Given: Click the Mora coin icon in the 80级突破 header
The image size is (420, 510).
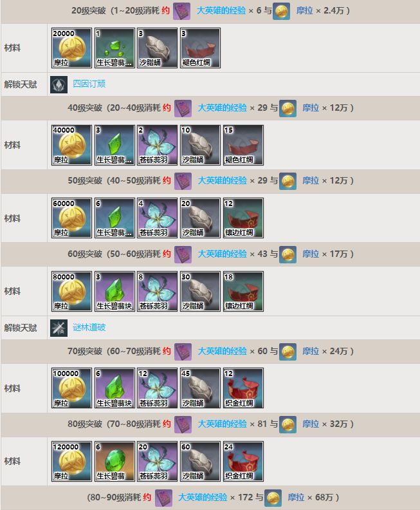Looking at the screenshot, I should coord(288,425).
